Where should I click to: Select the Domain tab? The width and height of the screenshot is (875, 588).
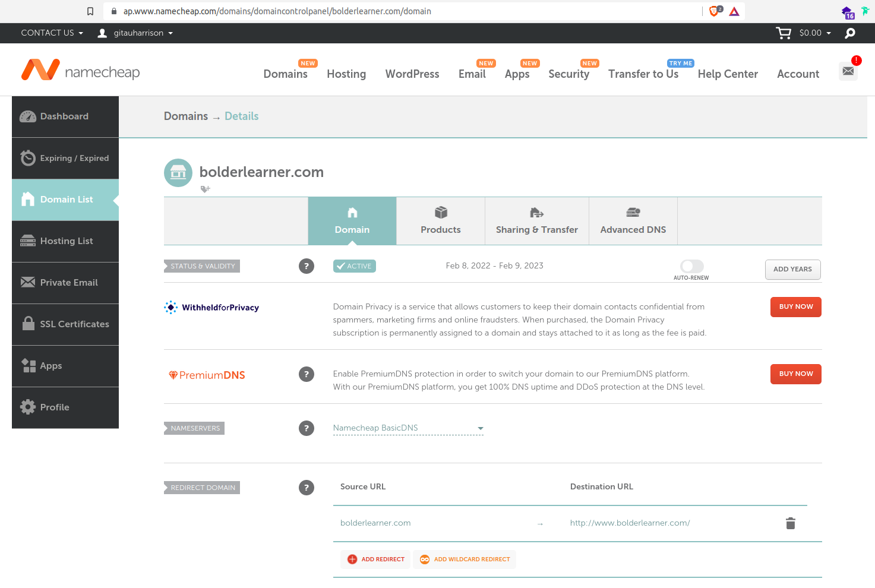click(x=352, y=221)
